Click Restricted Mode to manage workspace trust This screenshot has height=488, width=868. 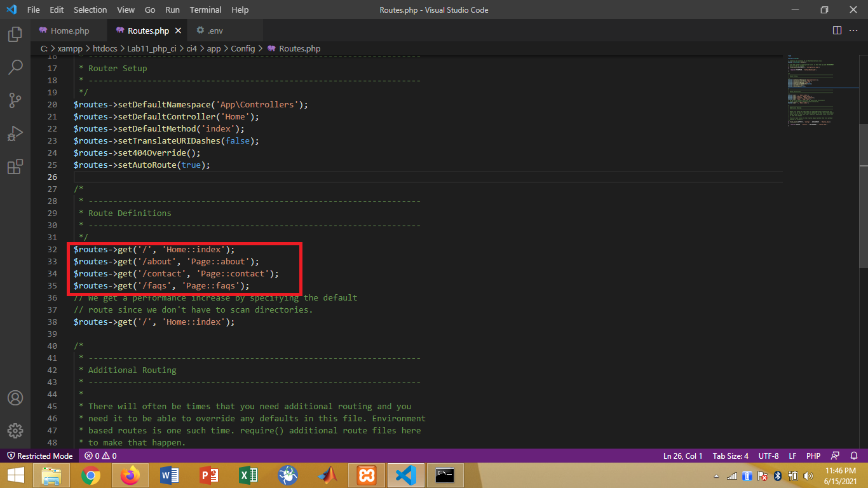(x=39, y=456)
